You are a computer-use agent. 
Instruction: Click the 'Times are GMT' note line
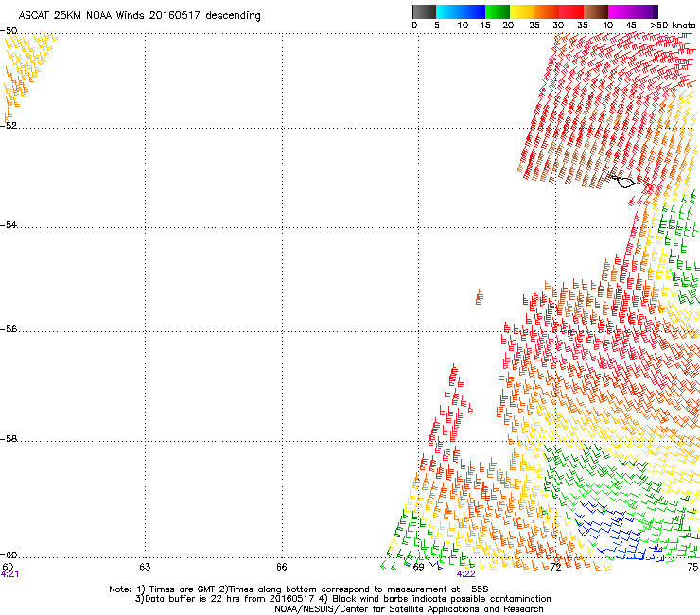click(x=299, y=589)
